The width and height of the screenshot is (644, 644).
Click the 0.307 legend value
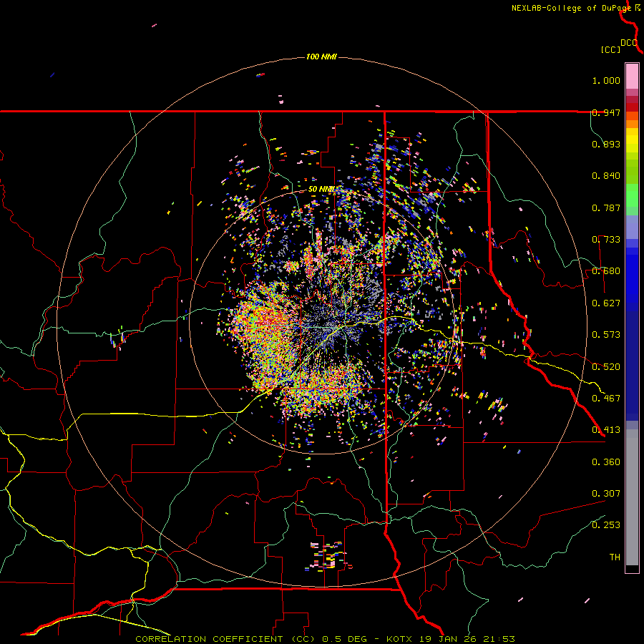[x=606, y=494]
